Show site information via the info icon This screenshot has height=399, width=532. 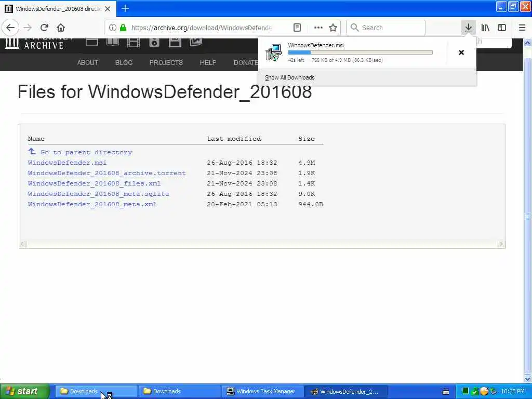click(x=113, y=28)
